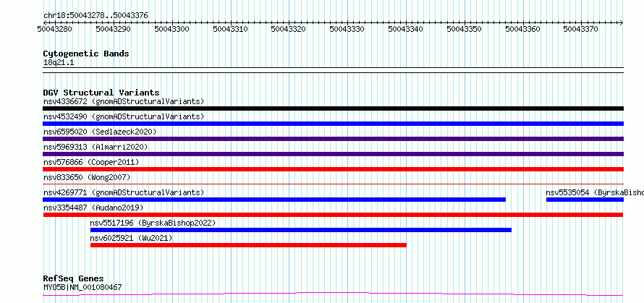Select the nsv833650 (Wong2007) label
Viewport: 644px width, 303px height.
pyautogui.click(x=87, y=177)
